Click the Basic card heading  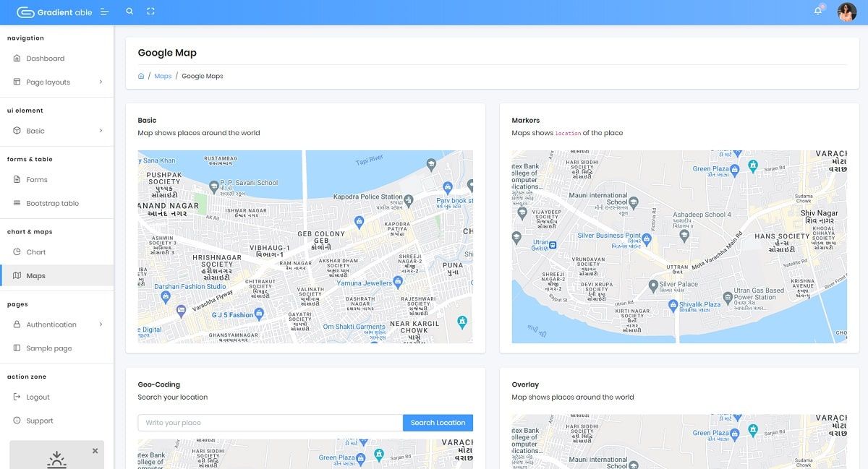[147, 121]
